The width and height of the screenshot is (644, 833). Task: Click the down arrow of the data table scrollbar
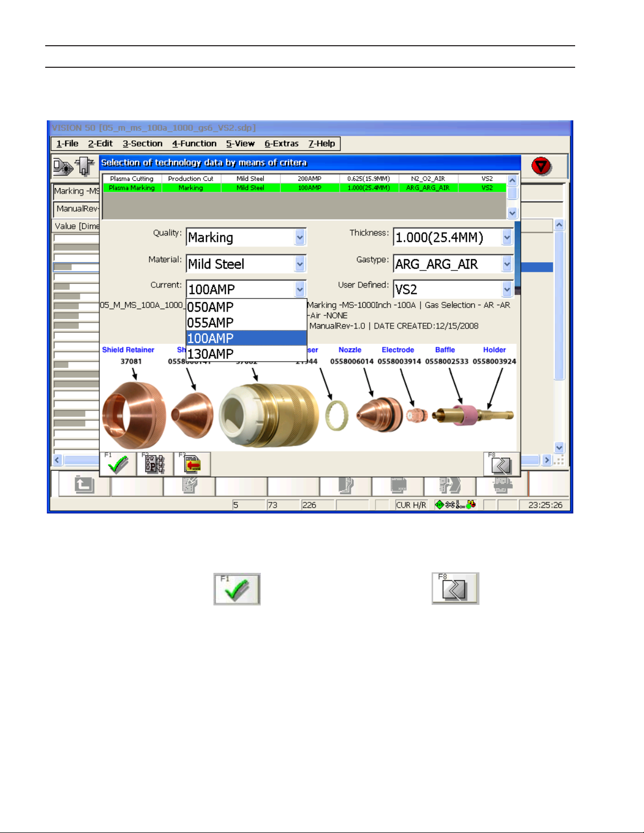coord(512,213)
